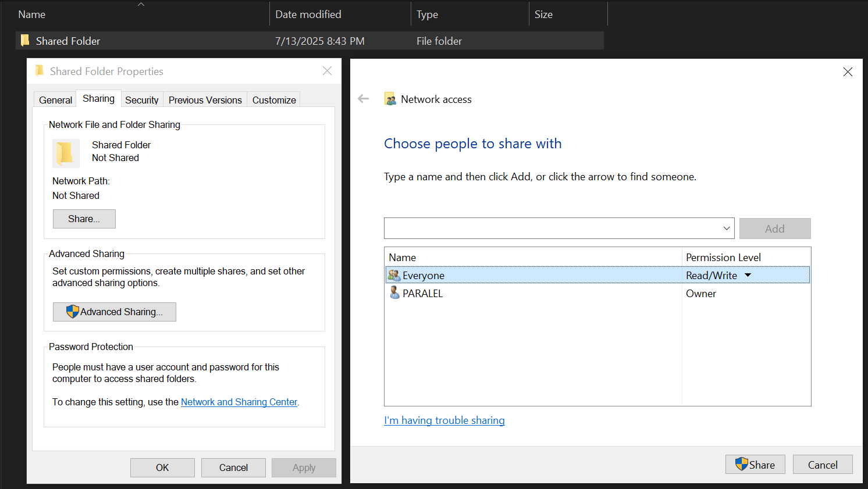Open the people picker combo box arrow
The width and height of the screenshot is (868, 489).
725,228
